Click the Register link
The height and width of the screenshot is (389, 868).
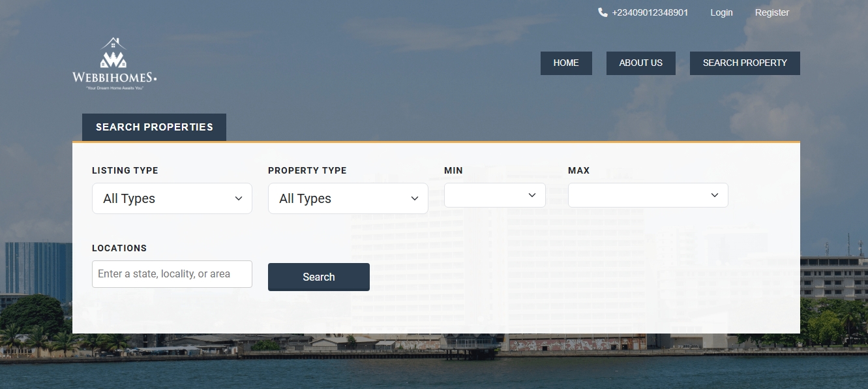coord(771,12)
